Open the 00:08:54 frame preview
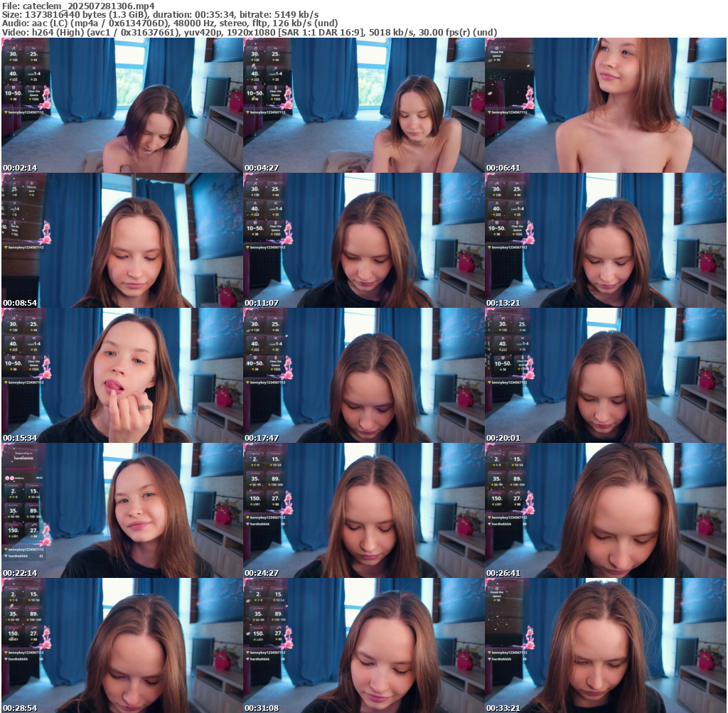This screenshot has width=728, height=713. pos(122,240)
